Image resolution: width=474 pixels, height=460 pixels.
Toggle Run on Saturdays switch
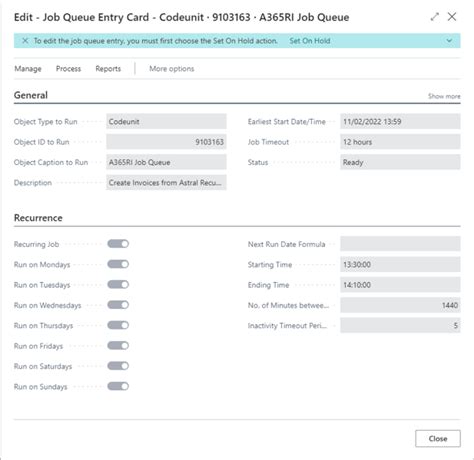point(118,366)
